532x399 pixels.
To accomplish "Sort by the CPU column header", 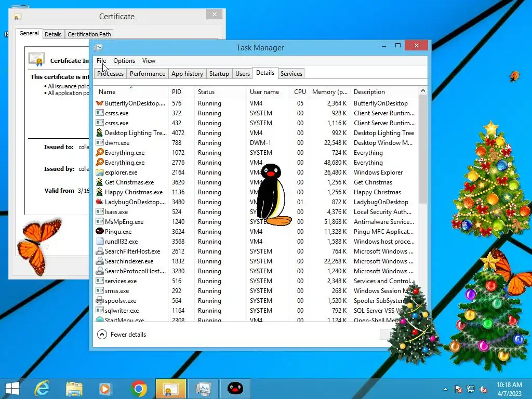I will click(300, 91).
